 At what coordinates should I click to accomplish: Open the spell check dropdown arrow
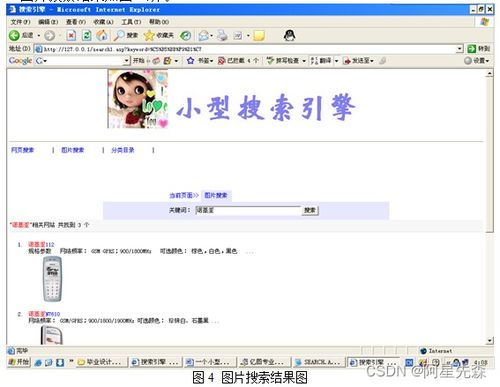tap(304, 61)
